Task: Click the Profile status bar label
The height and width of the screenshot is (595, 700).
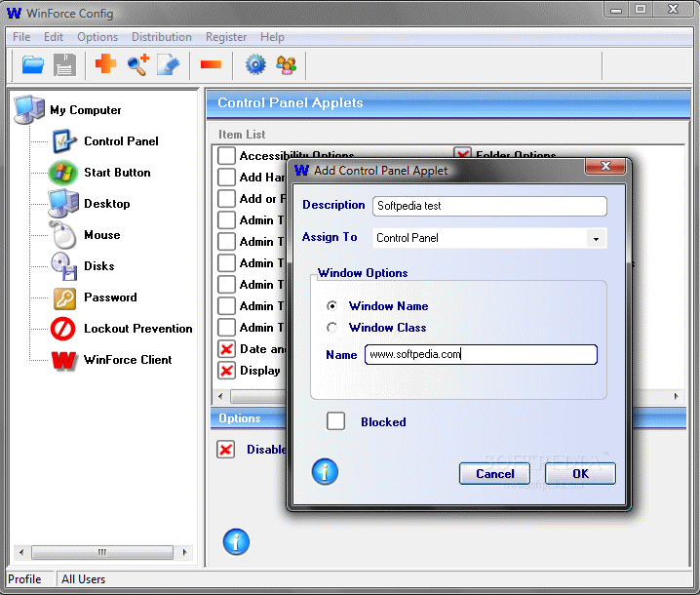Action: 24,579
